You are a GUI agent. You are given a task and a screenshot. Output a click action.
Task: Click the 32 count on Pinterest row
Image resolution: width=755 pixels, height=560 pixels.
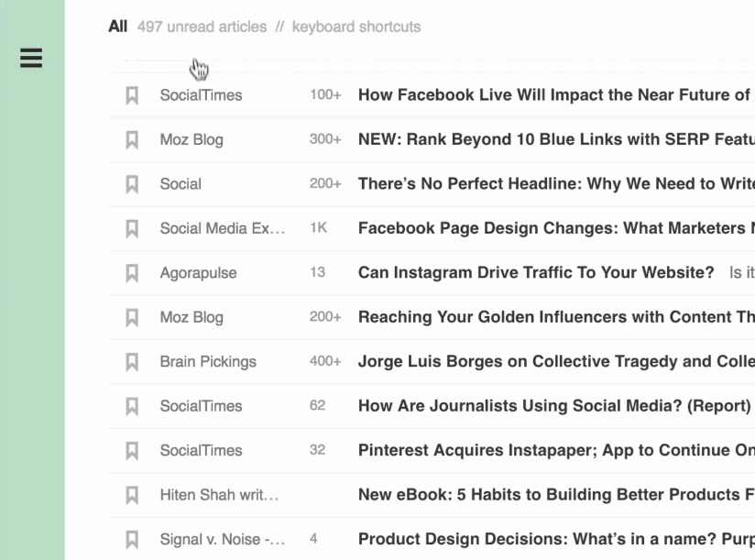click(317, 450)
